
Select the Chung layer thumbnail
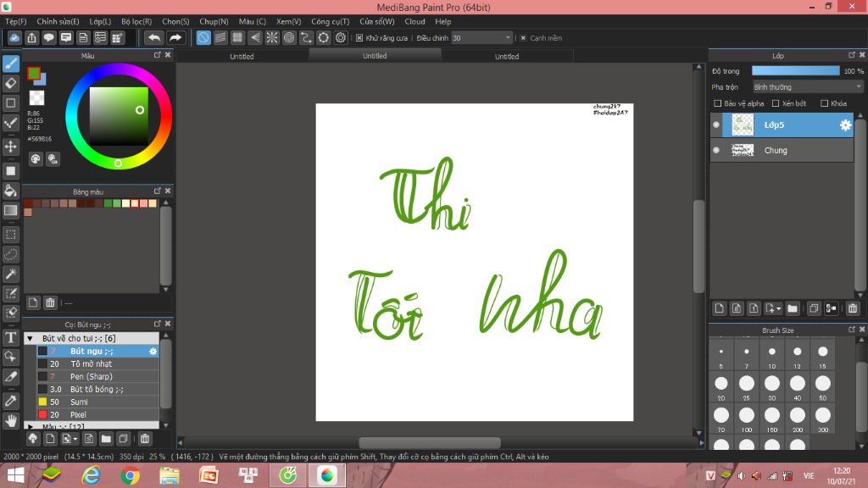pos(742,150)
